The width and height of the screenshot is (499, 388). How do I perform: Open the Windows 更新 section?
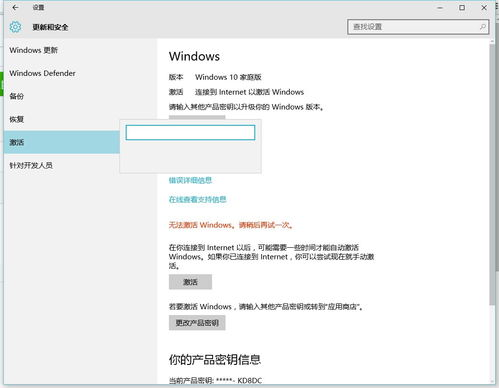34,50
